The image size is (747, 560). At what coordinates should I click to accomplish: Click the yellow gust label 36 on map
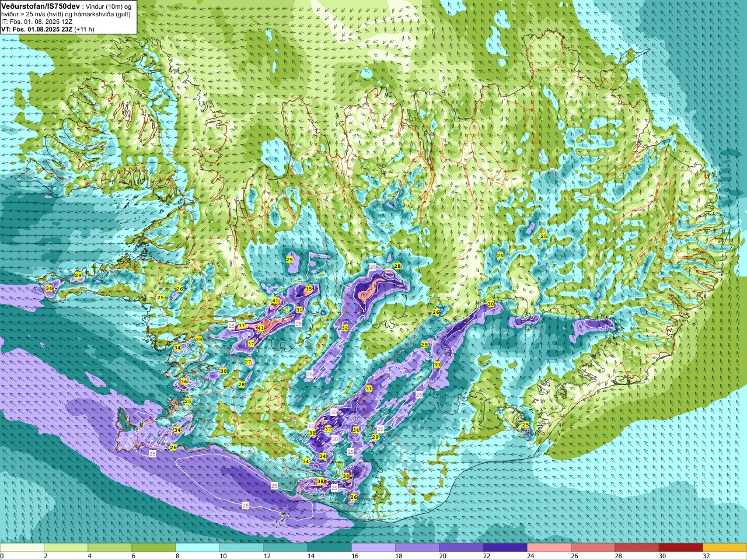click(x=183, y=381)
